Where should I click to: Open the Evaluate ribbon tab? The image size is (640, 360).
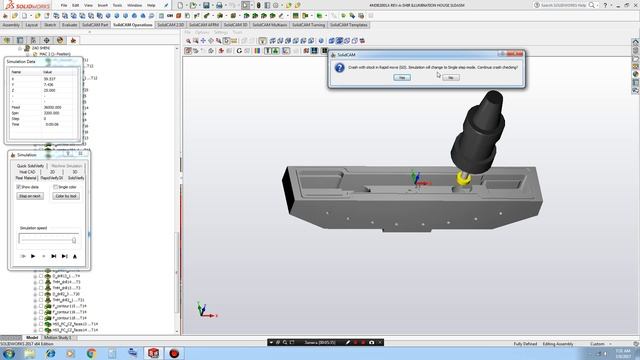coord(69,25)
